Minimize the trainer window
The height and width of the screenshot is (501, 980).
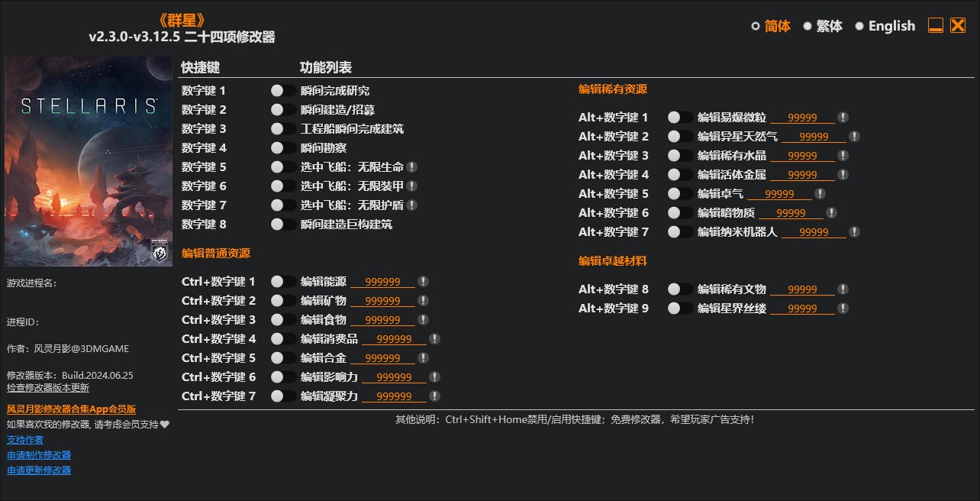(936, 25)
